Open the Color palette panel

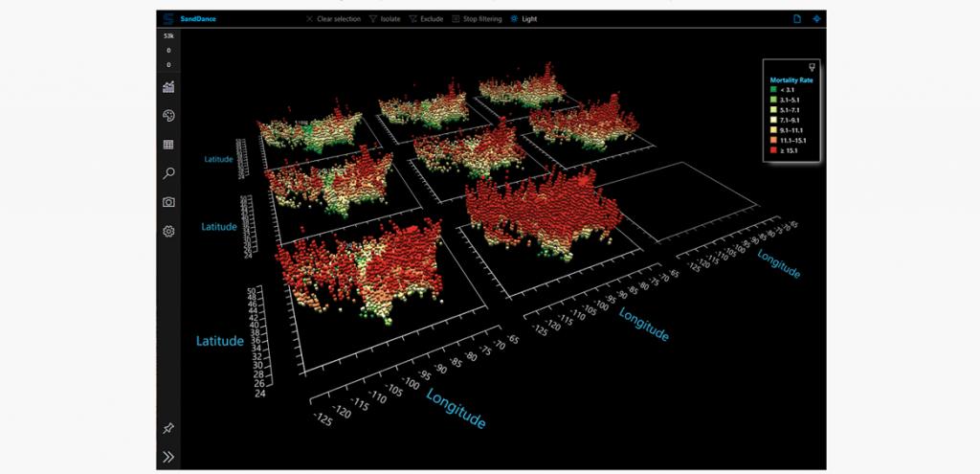click(x=168, y=116)
